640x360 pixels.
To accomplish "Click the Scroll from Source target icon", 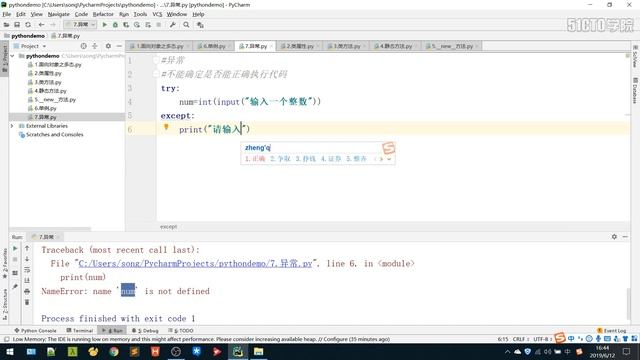I will tap(83, 46).
